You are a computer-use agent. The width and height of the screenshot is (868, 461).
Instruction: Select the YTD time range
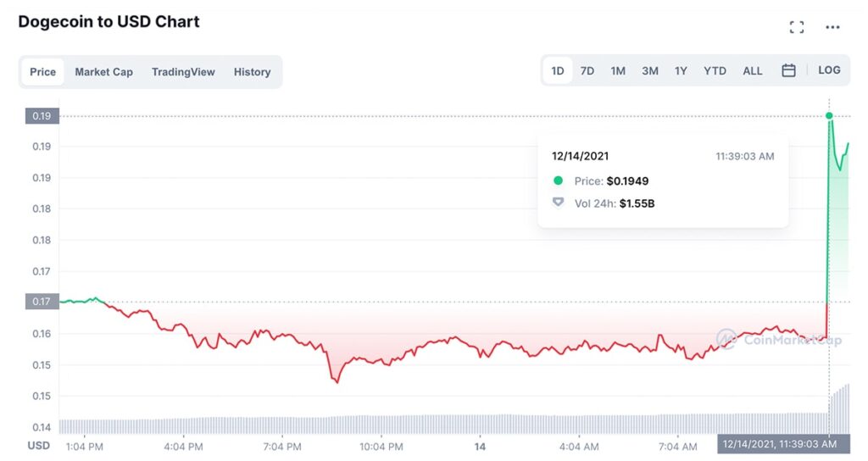715,71
